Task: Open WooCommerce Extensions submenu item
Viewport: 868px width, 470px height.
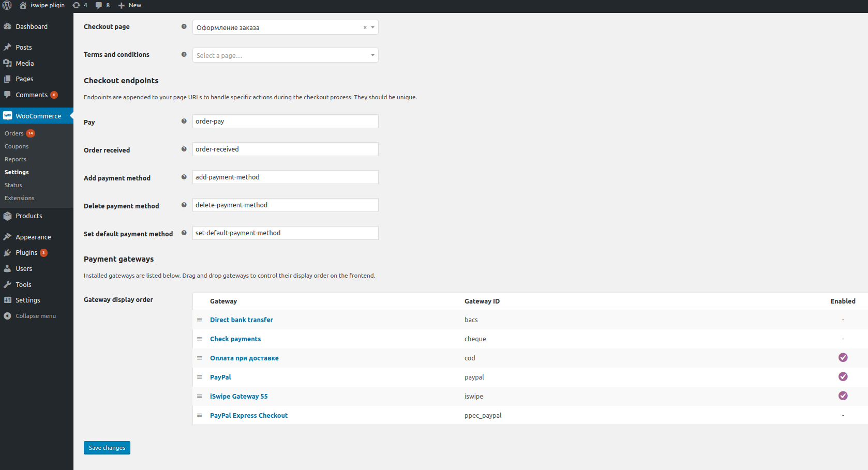Action: click(20, 198)
